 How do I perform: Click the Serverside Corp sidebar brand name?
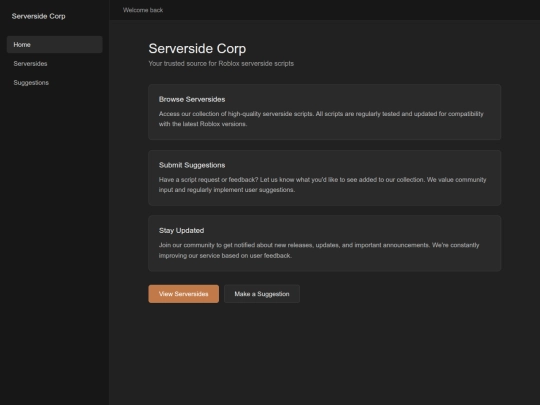[39, 16]
